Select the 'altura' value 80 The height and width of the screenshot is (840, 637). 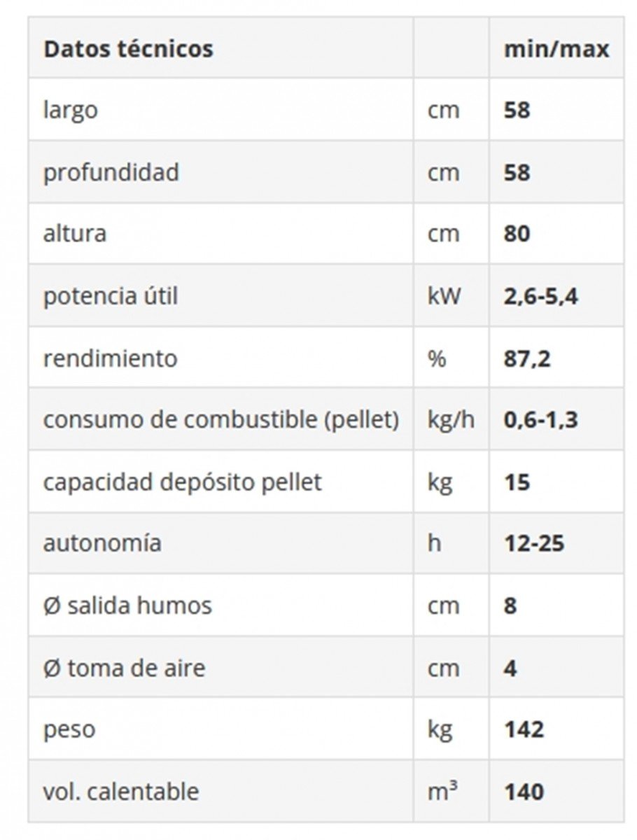[x=517, y=234]
